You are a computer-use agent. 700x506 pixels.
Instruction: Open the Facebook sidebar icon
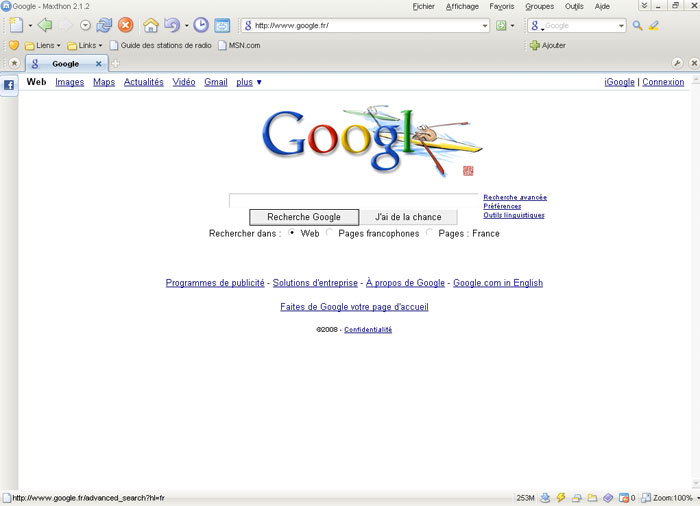pos(9,85)
